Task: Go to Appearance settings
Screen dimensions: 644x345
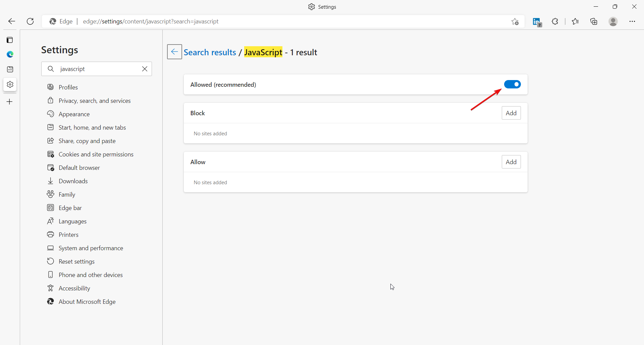Action: [74, 114]
